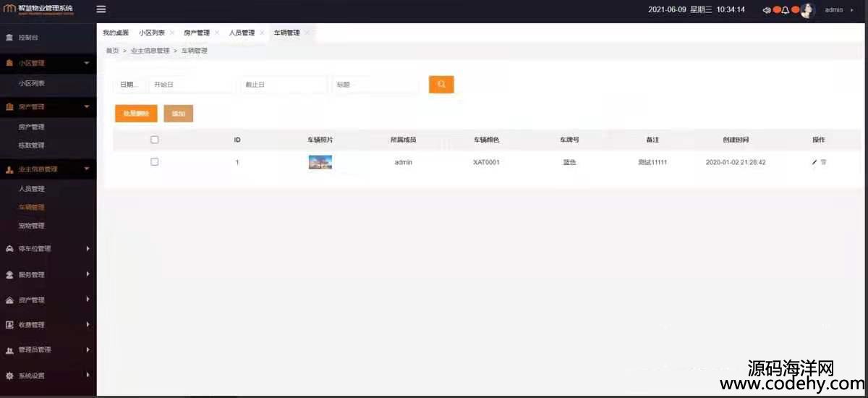
Task: Click the trash delete icon in row 1
Action: point(823,162)
